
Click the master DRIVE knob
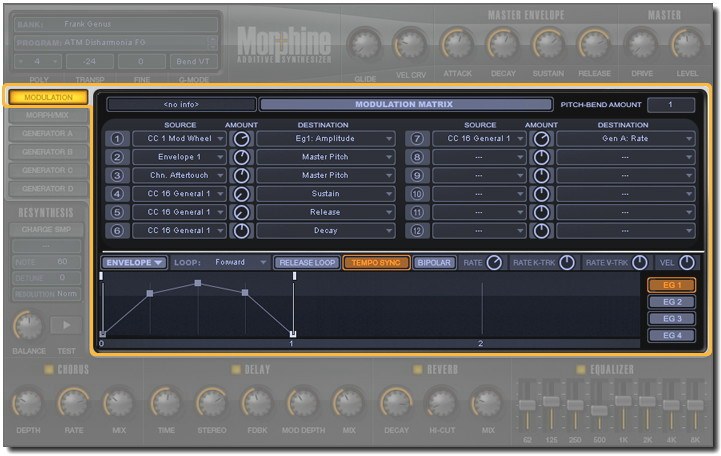pyautogui.click(x=641, y=45)
